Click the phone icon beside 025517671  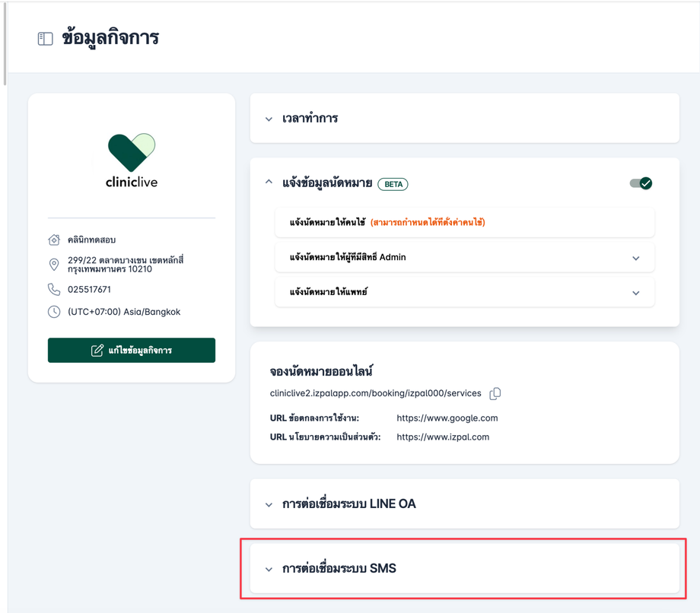pos(54,290)
